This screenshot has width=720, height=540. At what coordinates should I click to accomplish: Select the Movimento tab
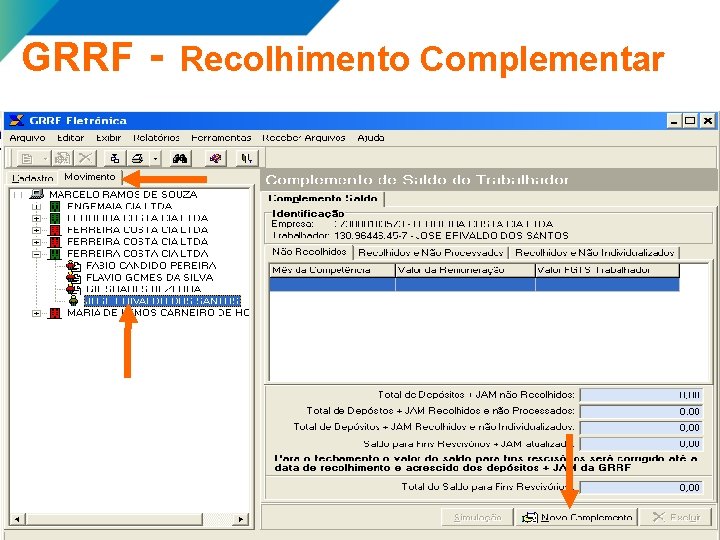[90, 177]
